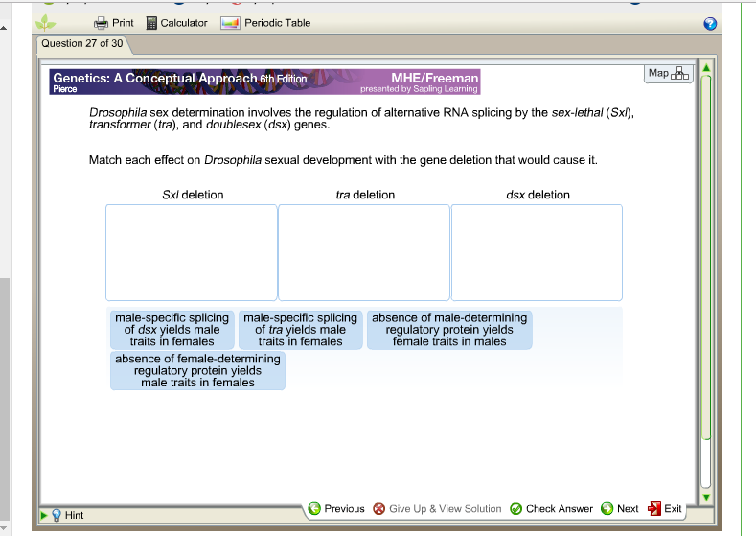Click the dsx deletion drop box
Screen dimensions: 756x536
537,252
